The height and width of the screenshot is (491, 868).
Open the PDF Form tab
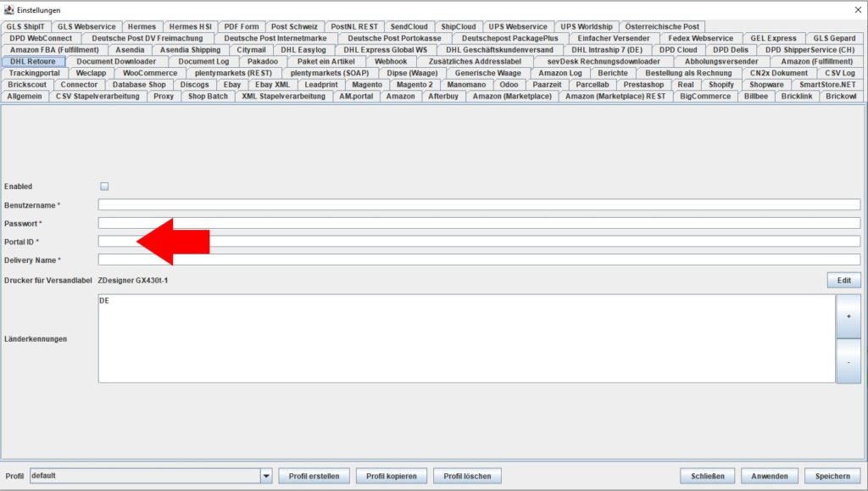click(242, 26)
